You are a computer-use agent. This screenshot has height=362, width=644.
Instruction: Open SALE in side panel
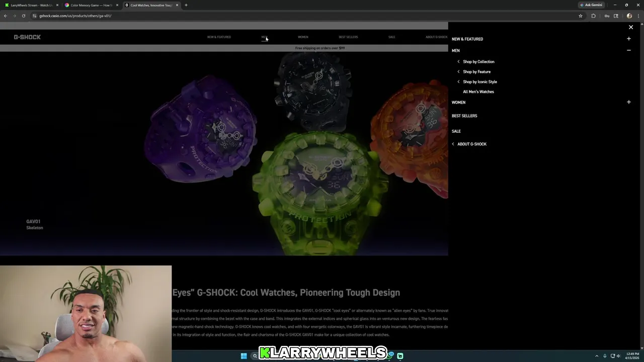[456, 131]
